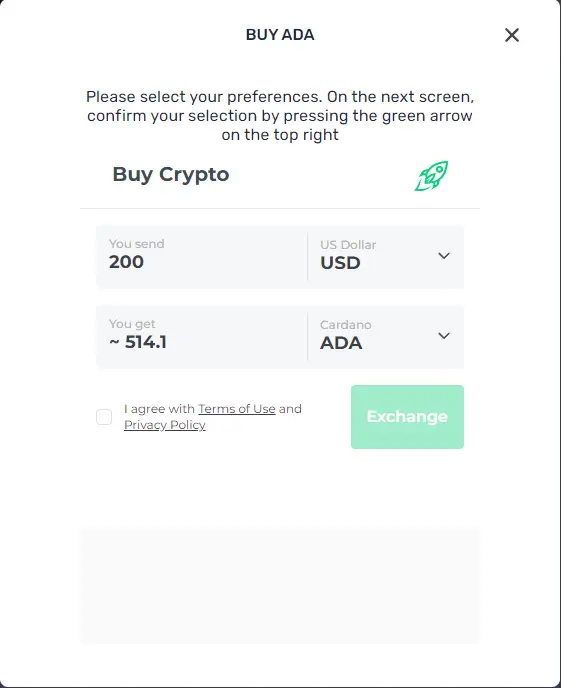Expand the ADA coin chevron
The image size is (561, 688).
pos(444,336)
